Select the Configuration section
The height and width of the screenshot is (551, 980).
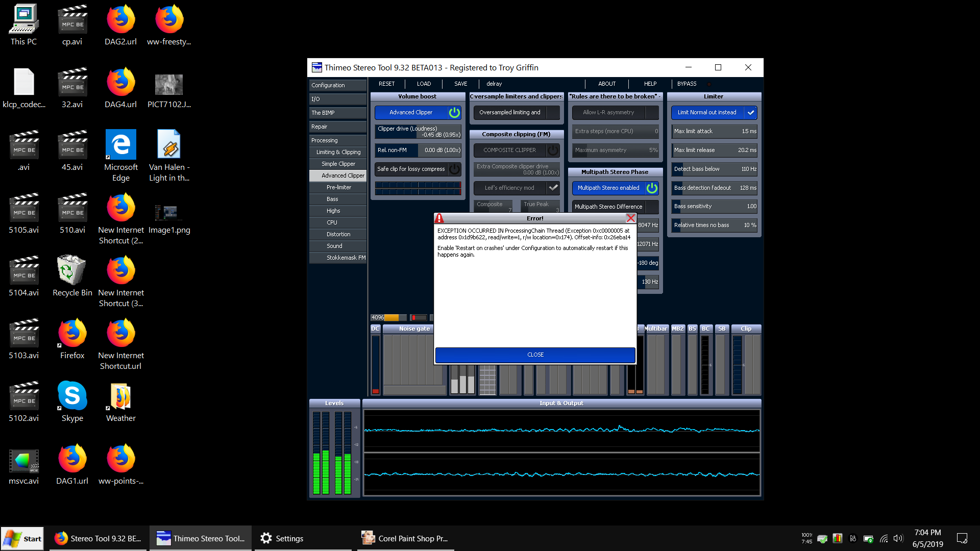pyautogui.click(x=338, y=85)
